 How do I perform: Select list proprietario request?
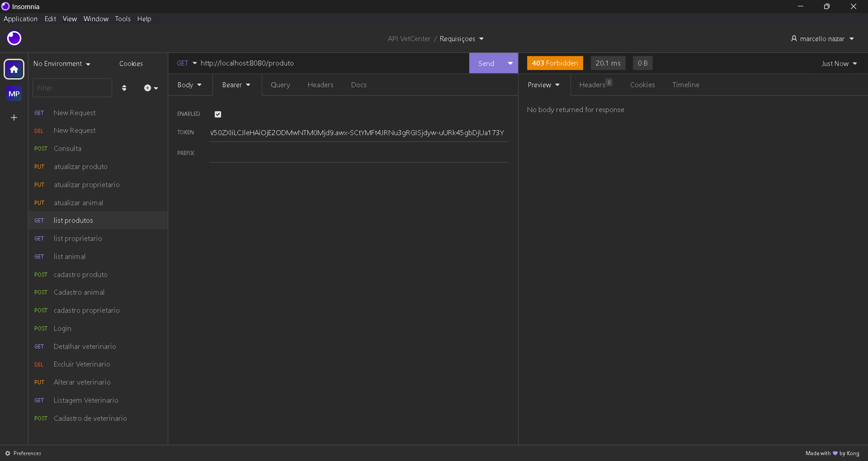point(98,239)
